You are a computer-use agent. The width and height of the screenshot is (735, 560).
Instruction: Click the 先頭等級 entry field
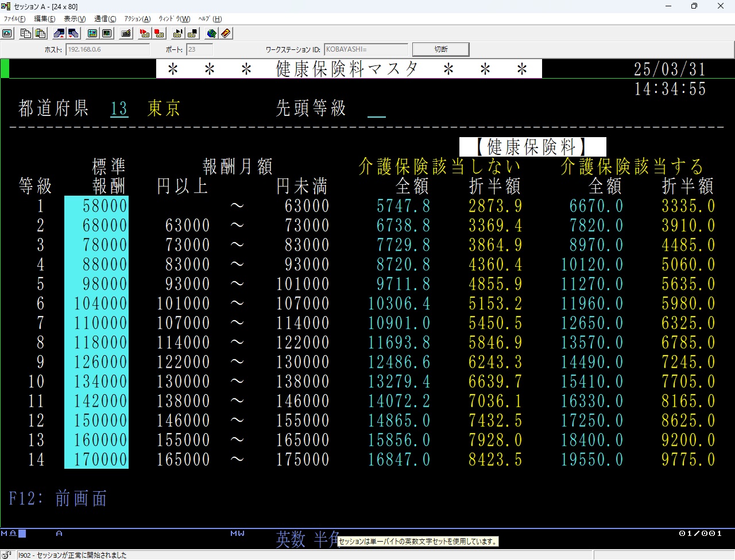(377, 108)
